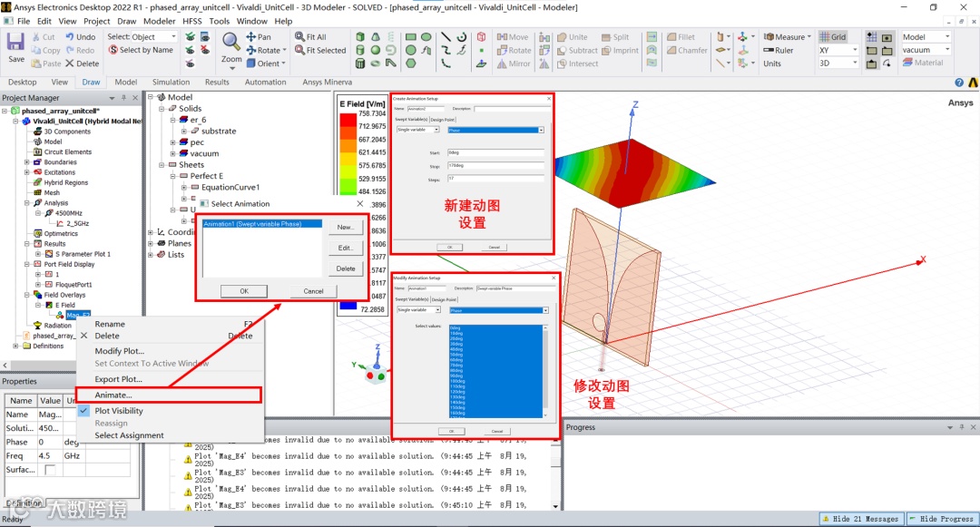Click the Ruler tool
This screenshot has height=527, width=980.
(x=779, y=50)
